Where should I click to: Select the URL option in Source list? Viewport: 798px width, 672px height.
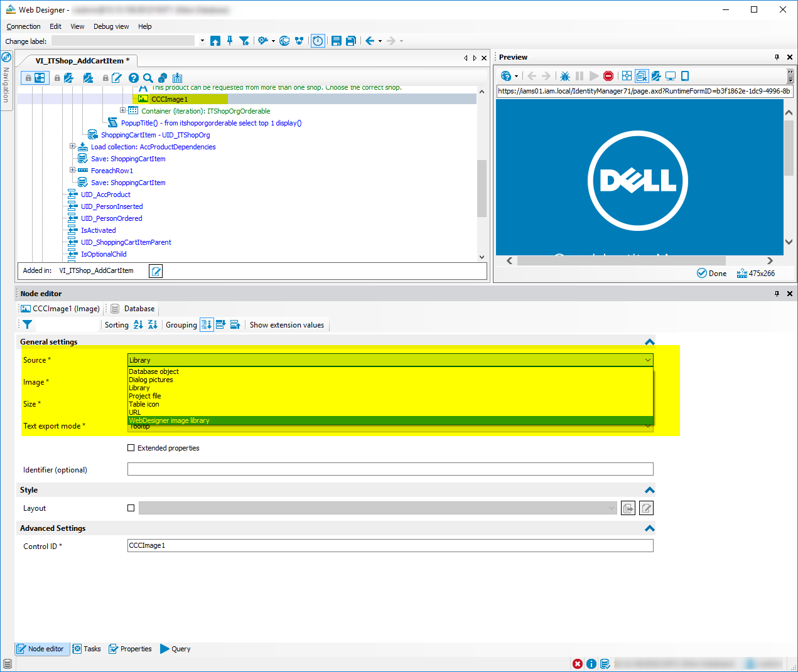click(x=390, y=412)
